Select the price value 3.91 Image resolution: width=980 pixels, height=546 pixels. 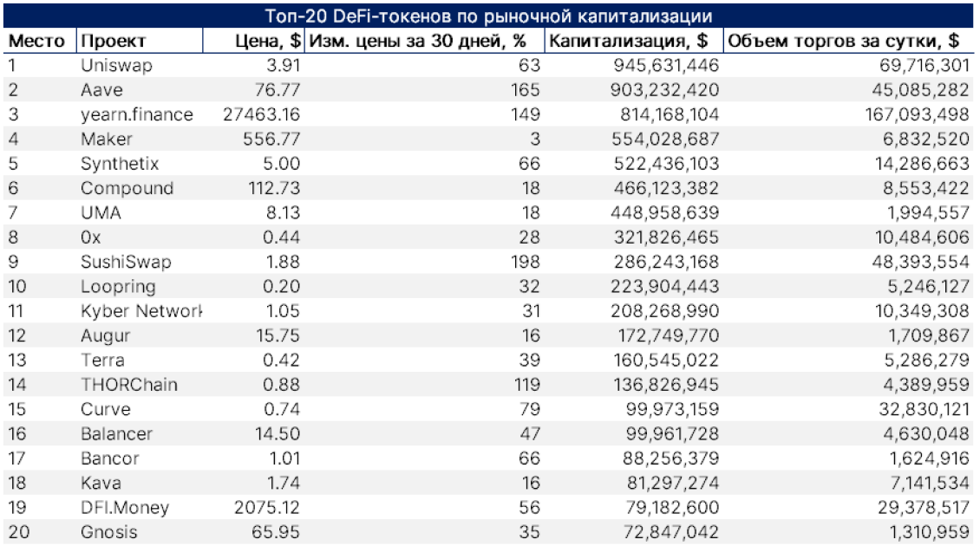click(x=283, y=66)
